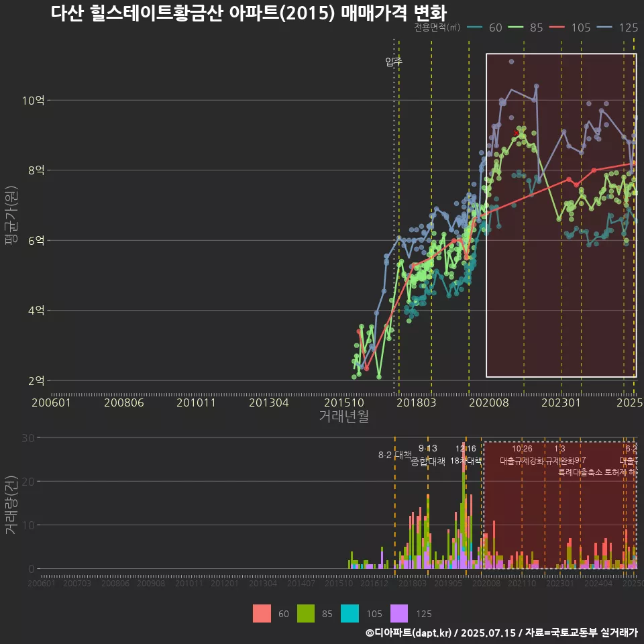The height and width of the screenshot is (644, 644).
Task: Click the 평균가(원) vertical axis title
Action: point(11,215)
